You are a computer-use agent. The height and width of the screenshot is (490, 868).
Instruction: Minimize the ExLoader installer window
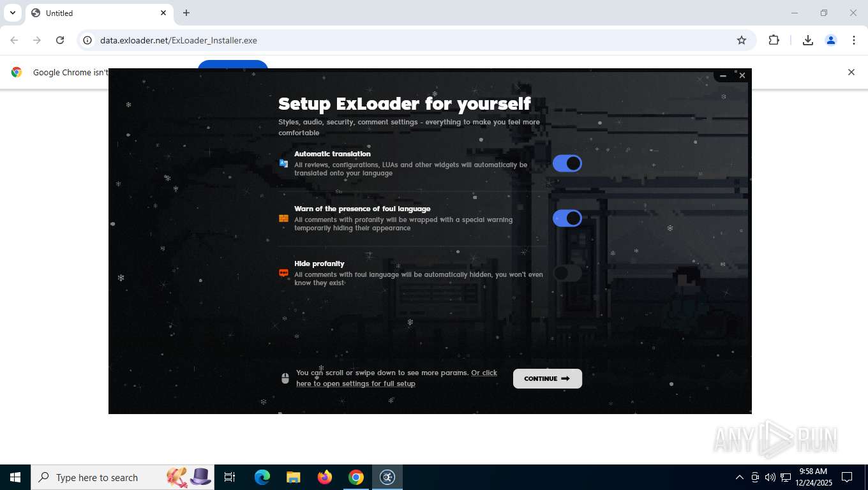point(723,75)
